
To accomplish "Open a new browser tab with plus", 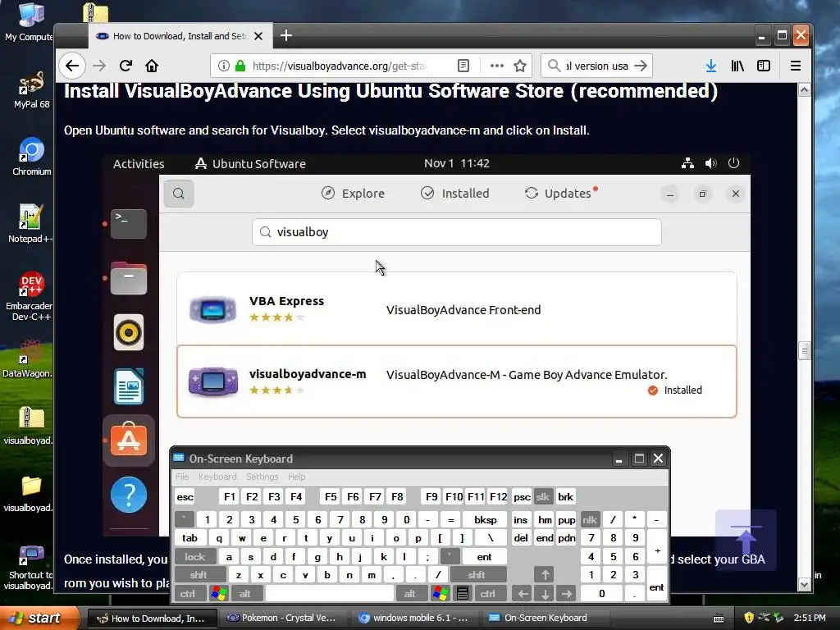I will pos(286,36).
